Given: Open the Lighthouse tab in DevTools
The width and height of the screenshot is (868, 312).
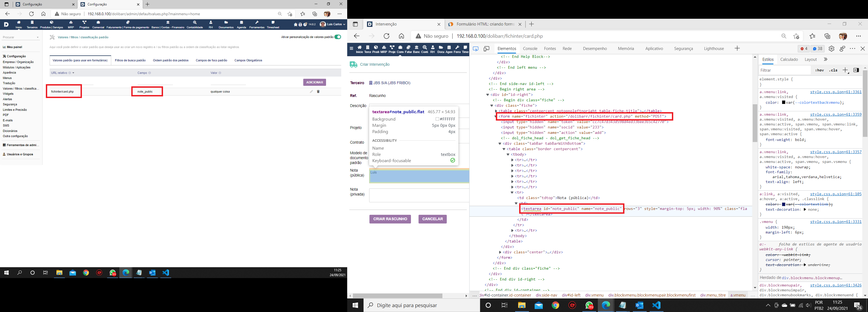Looking at the screenshot, I should click(714, 49).
